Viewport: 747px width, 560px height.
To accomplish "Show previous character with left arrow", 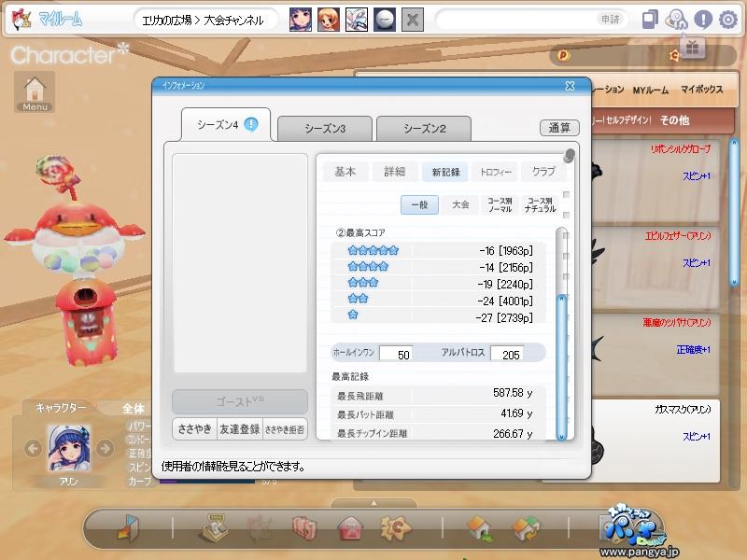I will (x=33, y=449).
